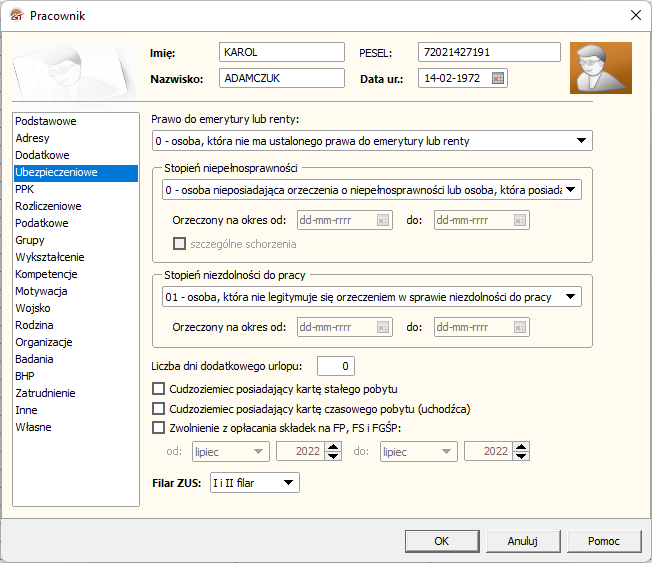This screenshot has width=652, height=563.
Task: Check 'Cudzoziemiec posiadający kartę czasowego pobytu'
Action: pos(158,409)
